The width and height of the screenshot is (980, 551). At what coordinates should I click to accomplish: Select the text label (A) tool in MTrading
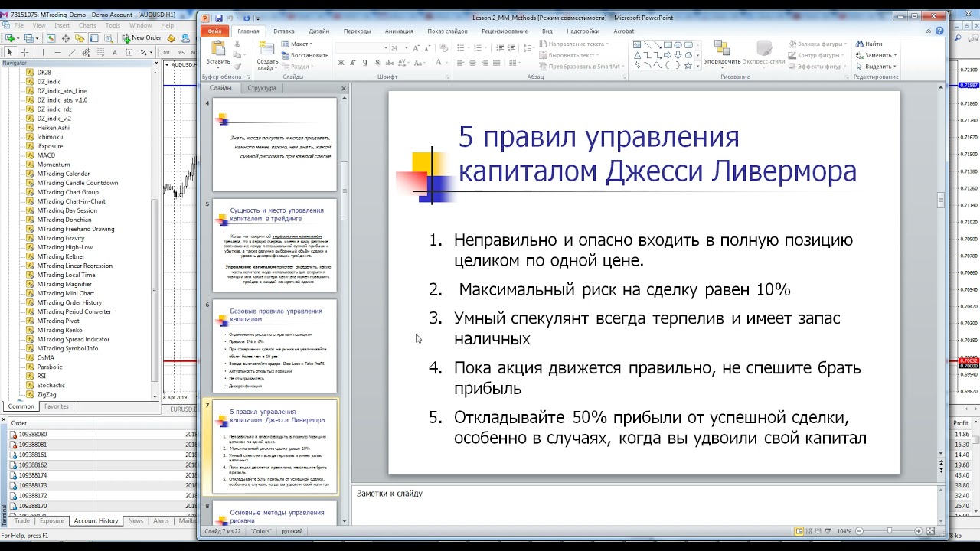pos(115,52)
